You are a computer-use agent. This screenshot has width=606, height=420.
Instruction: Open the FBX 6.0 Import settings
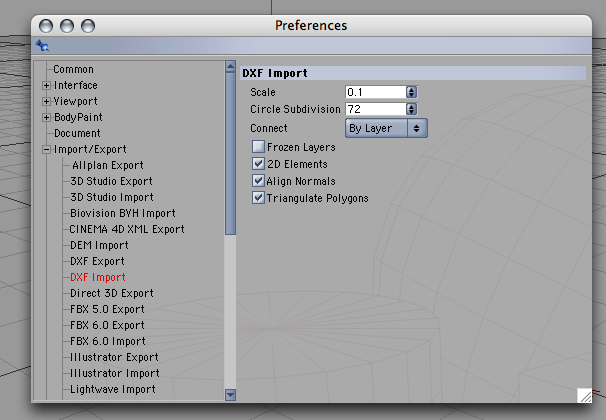tap(108, 342)
